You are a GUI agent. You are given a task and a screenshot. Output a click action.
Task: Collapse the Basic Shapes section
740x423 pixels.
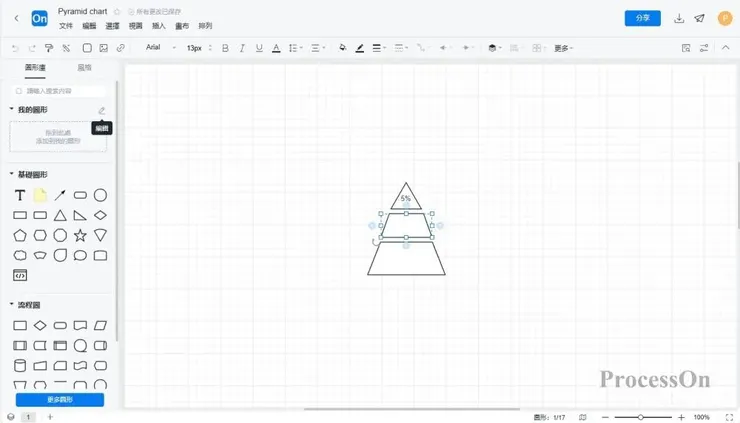click(x=12, y=174)
